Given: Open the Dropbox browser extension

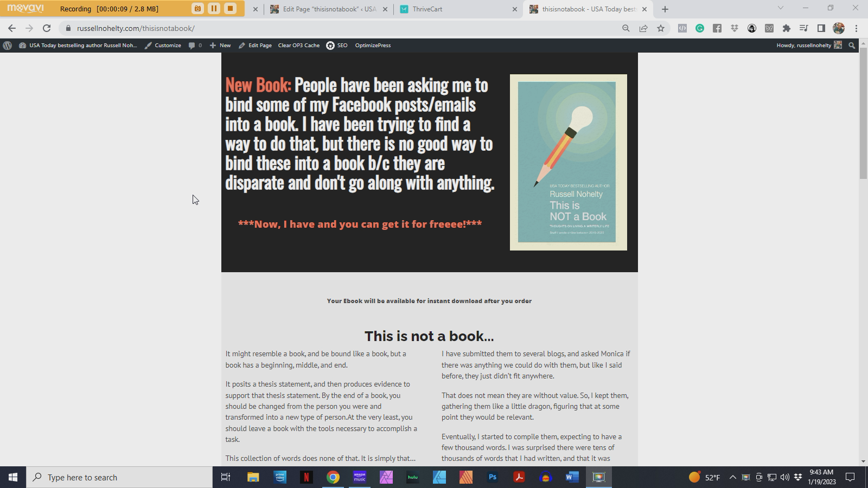Looking at the screenshot, I should (x=733, y=28).
